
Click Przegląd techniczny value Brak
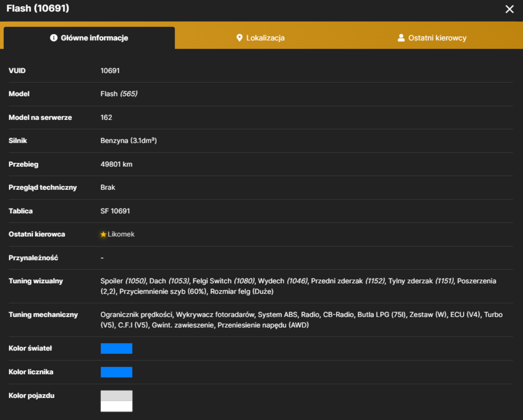[x=108, y=188]
